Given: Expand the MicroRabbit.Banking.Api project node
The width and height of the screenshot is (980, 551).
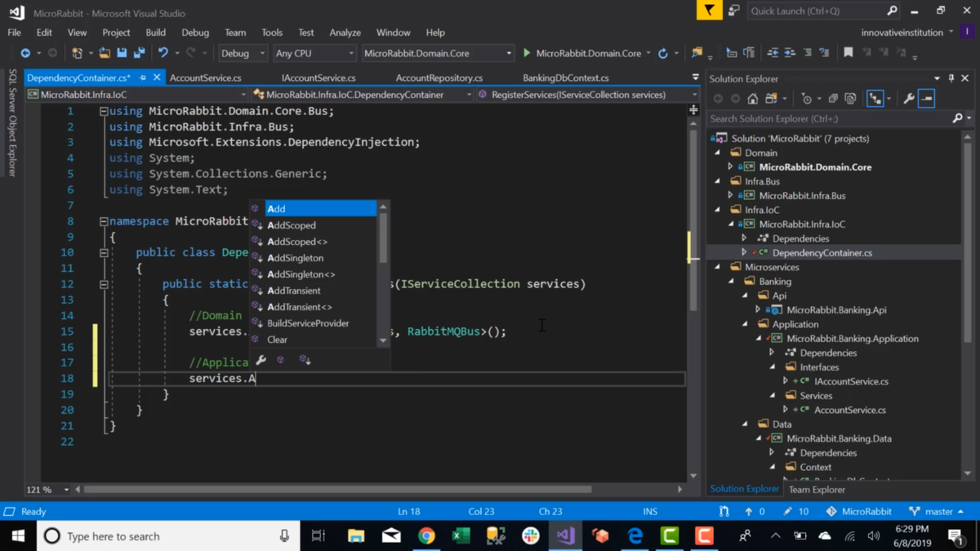Looking at the screenshot, I should (758, 310).
